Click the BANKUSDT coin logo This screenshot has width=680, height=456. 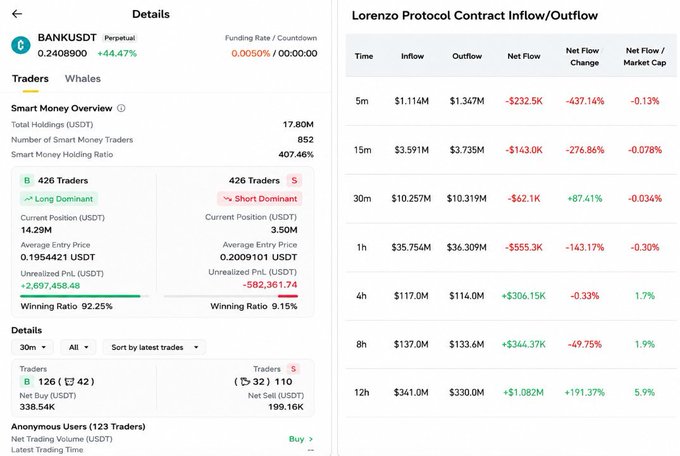21,45
